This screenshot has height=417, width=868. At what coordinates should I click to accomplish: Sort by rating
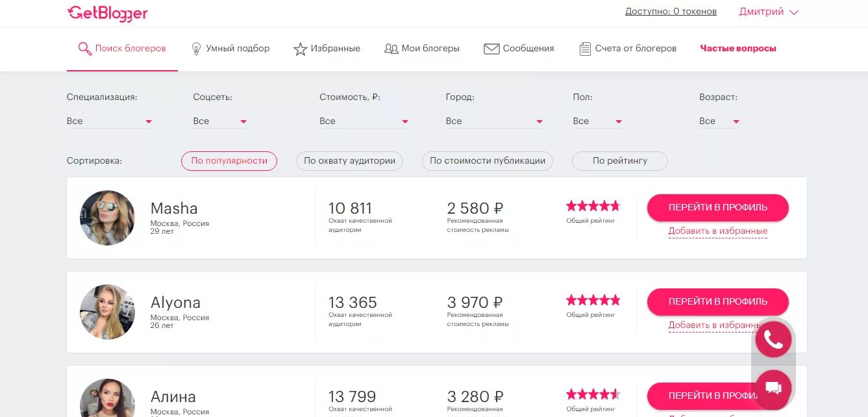(x=619, y=161)
